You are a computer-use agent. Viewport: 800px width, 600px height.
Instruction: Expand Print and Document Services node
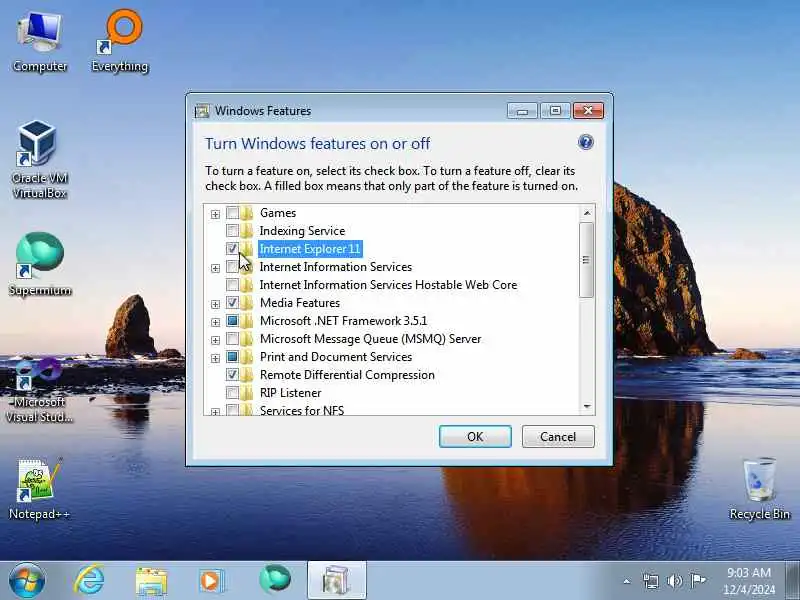tap(215, 358)
